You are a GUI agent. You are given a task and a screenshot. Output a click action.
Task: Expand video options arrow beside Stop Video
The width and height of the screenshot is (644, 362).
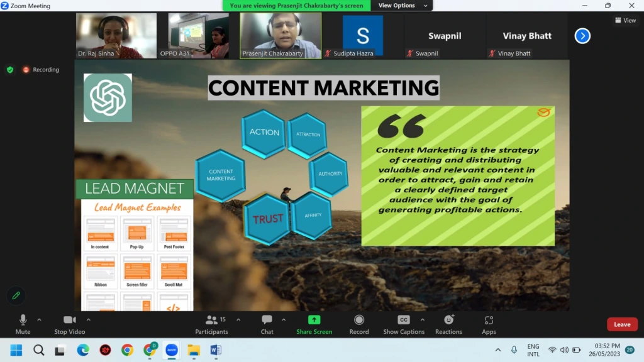pos(88,319)
